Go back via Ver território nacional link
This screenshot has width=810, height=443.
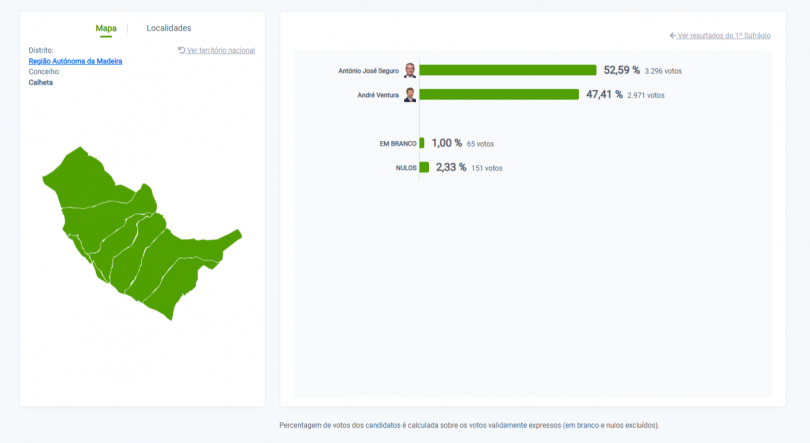pos(220,50)
